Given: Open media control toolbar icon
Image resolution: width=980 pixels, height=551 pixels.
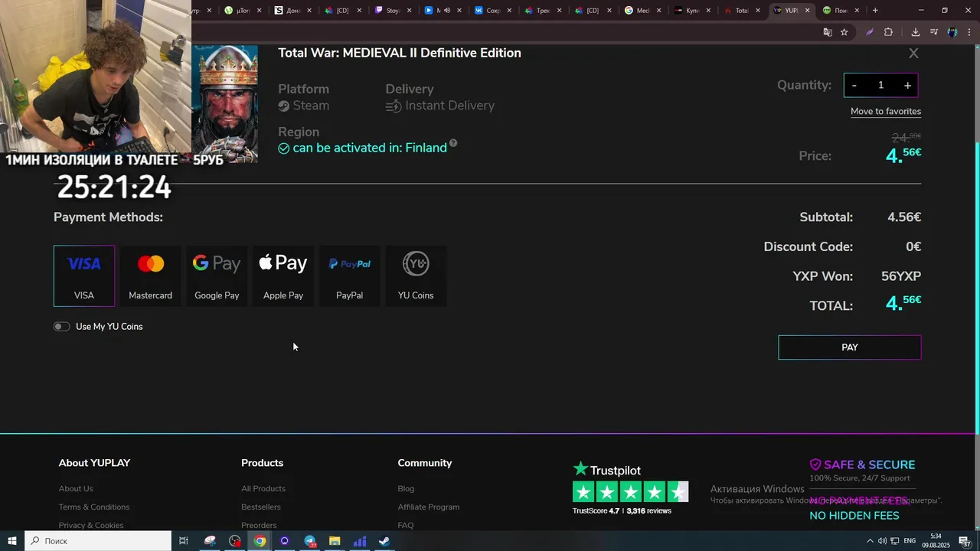Looking at the screenshot, I should [934, 32].
